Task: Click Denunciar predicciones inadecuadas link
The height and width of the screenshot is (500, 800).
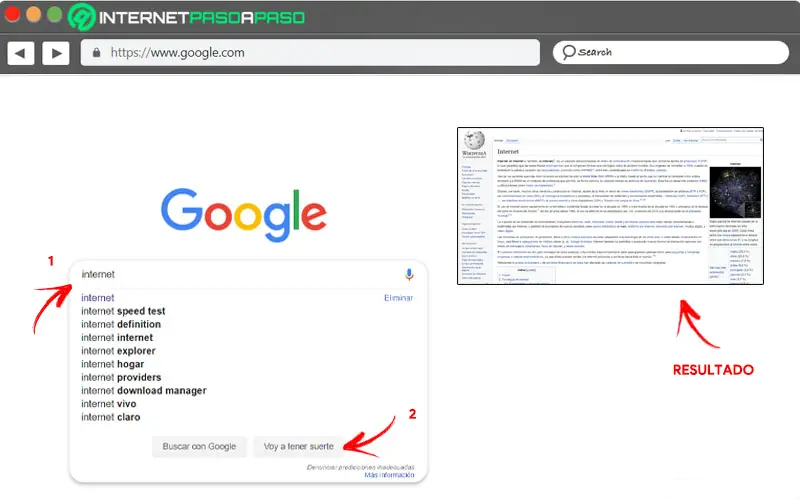Action: [360, 467]
